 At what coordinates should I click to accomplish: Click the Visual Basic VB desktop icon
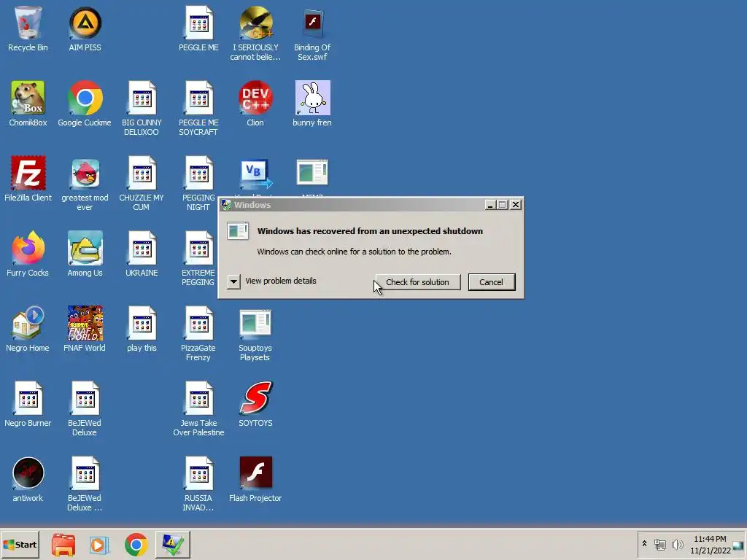(x=255, y=174)
